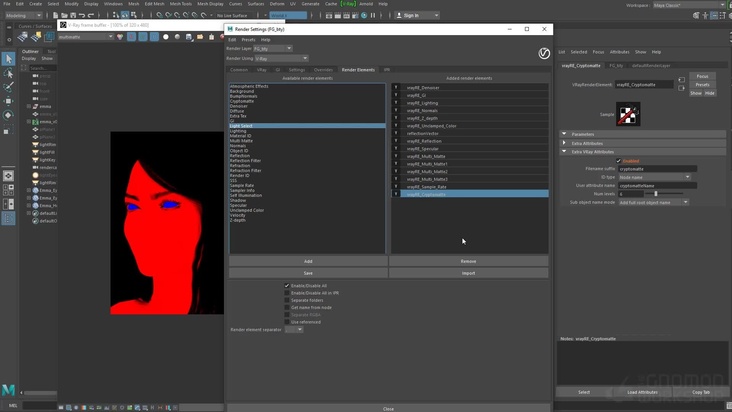Enable Get name from node checkbox
The width and height of the screenshot is (732, 412).
click(x=287, y=307)
